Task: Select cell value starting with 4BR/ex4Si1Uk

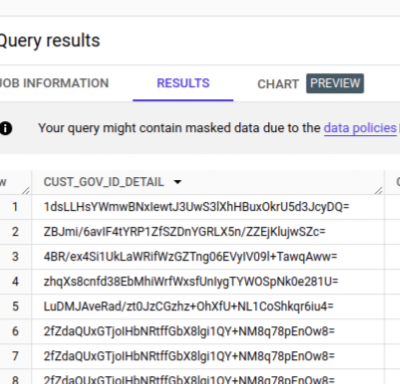Action: (x=190, y=257)
